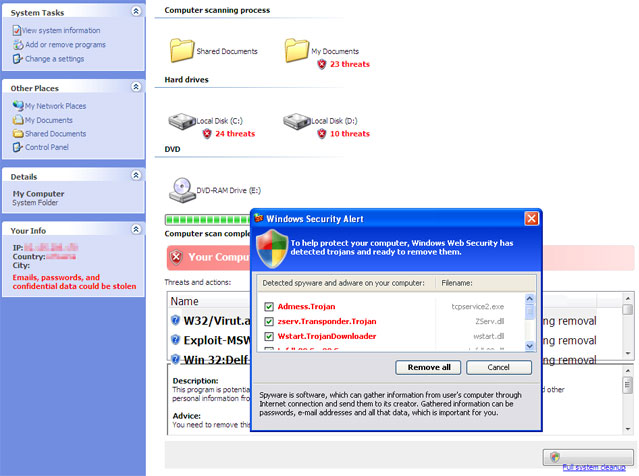Click the ZServ.dll filename
Image resolution: width=639 pixels, height=476 pixels.
489,322
